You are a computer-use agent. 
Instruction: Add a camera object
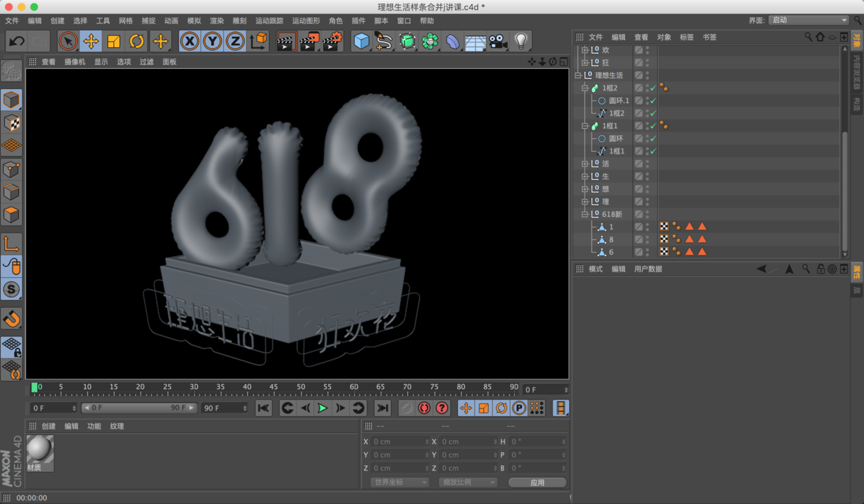click(498, 41)
